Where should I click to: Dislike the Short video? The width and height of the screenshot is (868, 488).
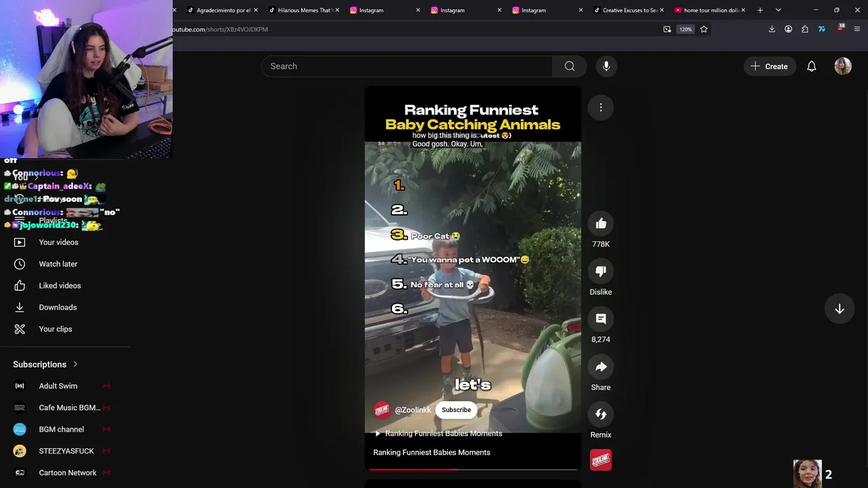(x=601, y=271)
